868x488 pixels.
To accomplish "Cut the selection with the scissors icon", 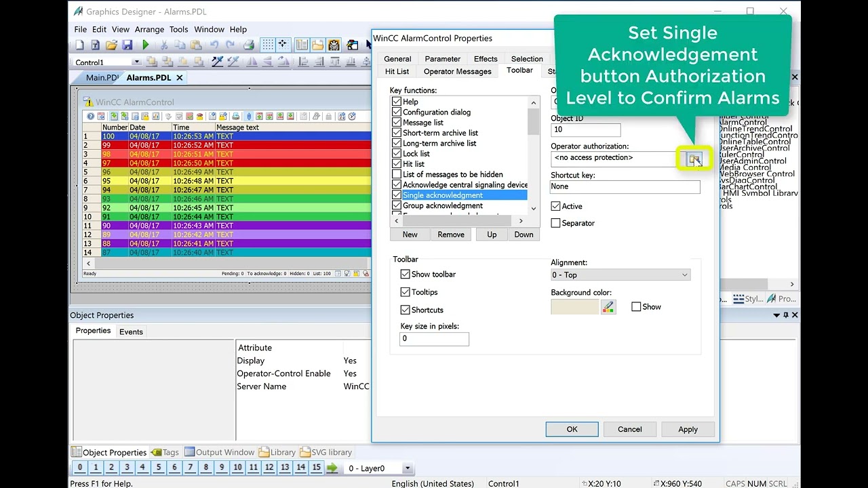I will coord(163,45).
